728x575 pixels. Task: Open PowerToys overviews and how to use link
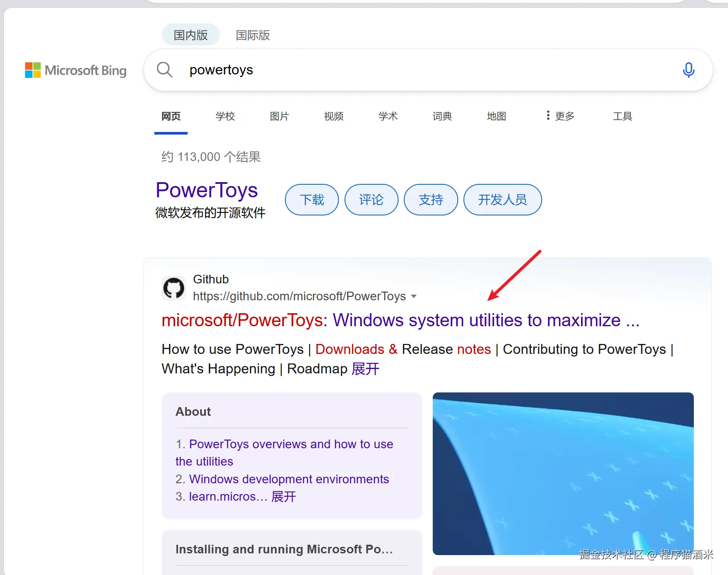(284, 453)
